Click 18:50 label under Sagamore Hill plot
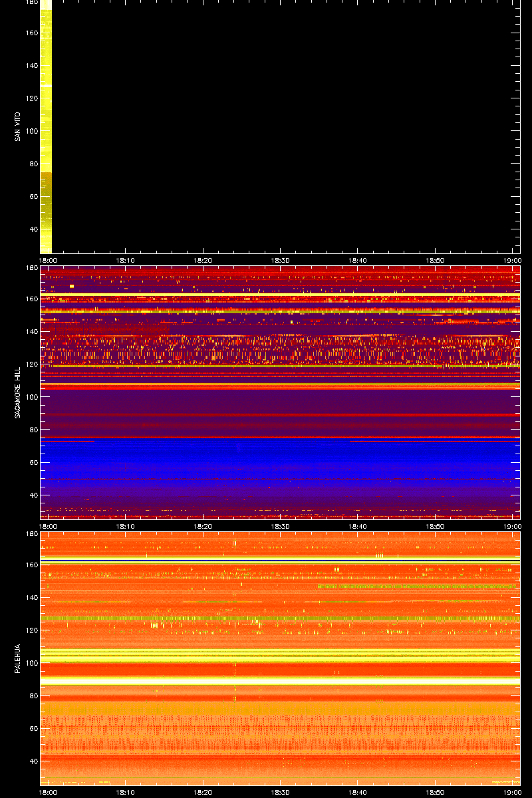532x798 pixels. [434, 527]
